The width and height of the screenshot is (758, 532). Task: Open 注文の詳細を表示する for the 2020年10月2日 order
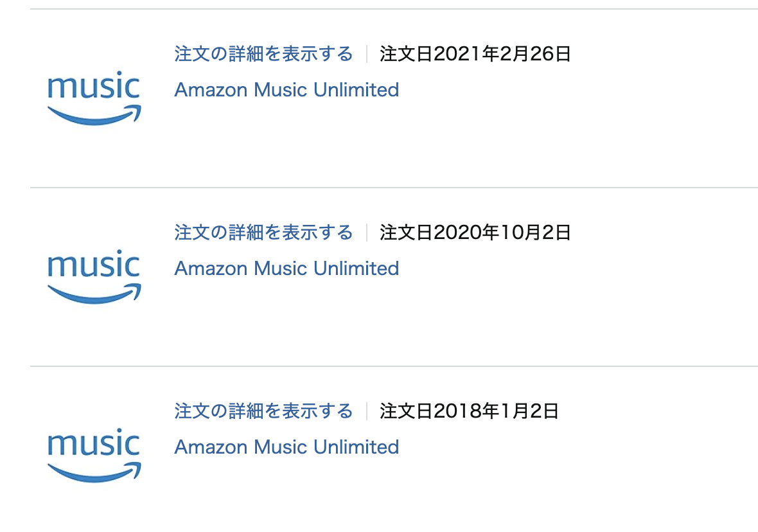263,233
